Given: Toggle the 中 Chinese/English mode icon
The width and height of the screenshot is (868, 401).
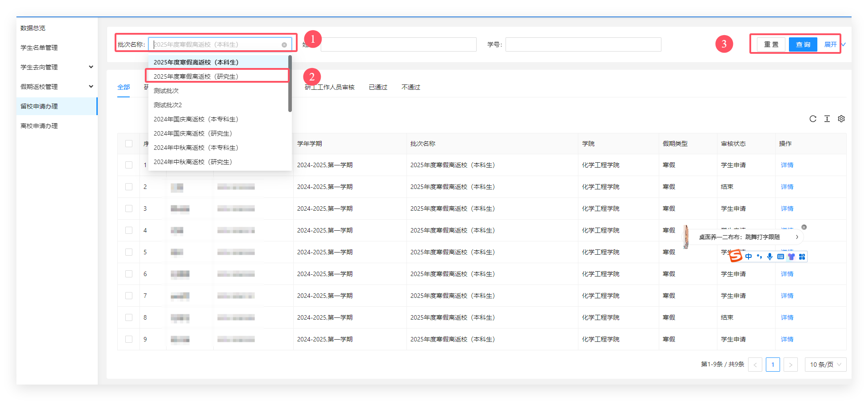Looking at the screenshot, I should coord(749,257).
